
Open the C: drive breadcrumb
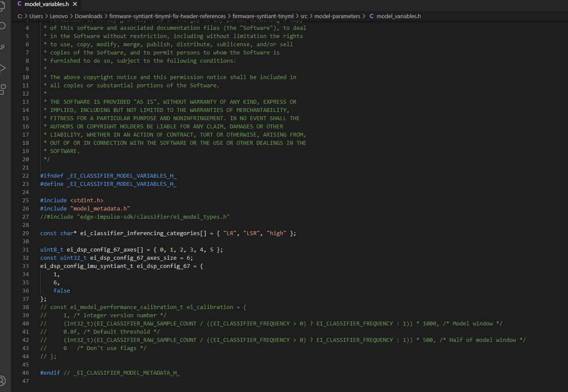tap(20, 16)
